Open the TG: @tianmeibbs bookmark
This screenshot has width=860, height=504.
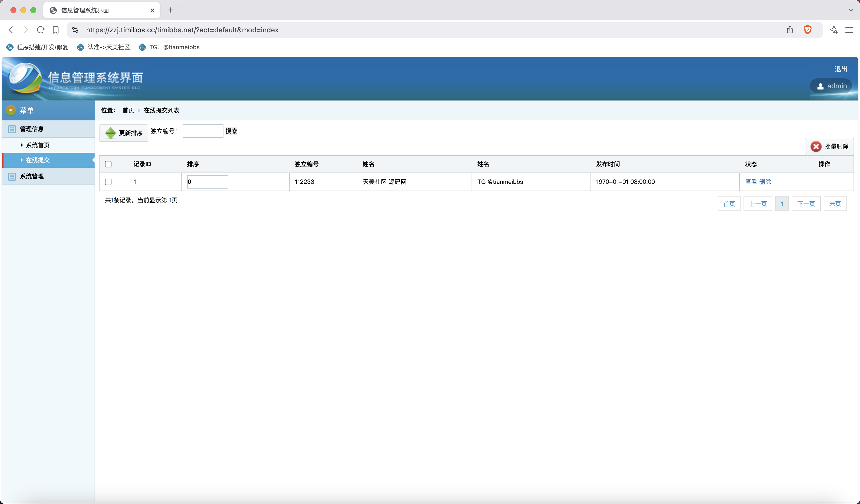169,47
